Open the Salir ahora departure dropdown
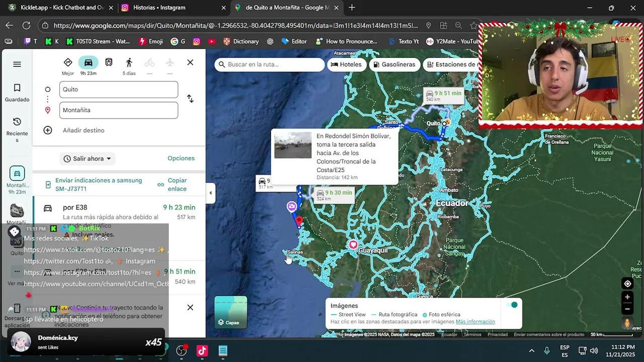 (88, 158)
